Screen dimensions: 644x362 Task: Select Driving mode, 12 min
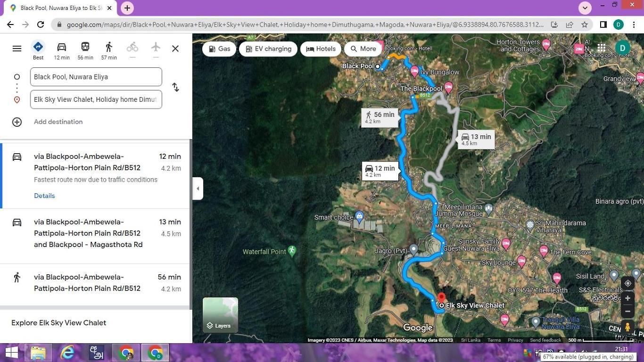(x=62, y=50)
